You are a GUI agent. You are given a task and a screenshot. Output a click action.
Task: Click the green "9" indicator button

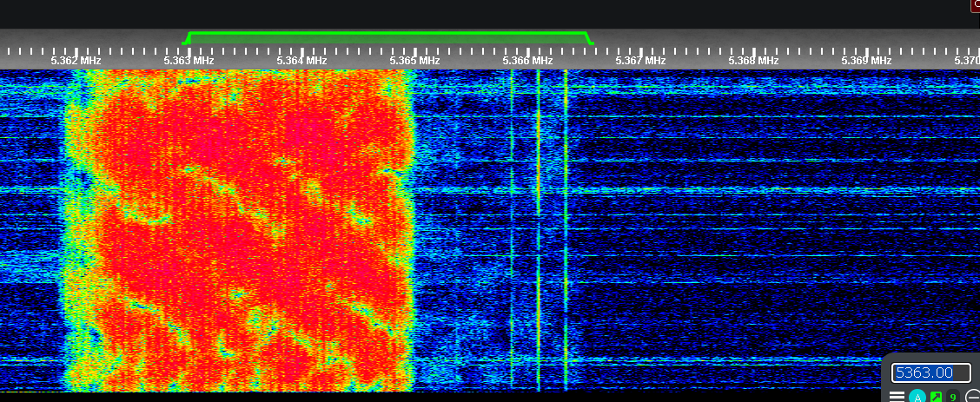tap(953, 397)
